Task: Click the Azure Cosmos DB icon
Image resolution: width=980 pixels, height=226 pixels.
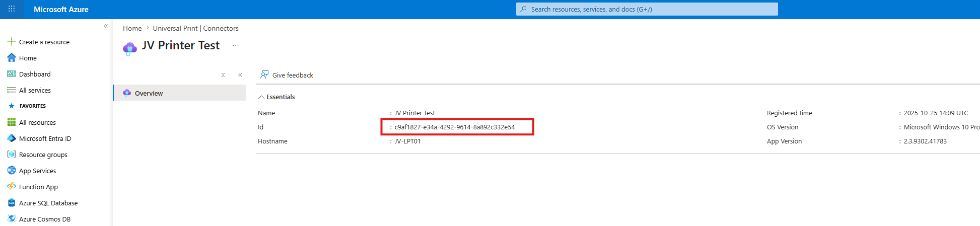Action: pyautogui.click(x=12, y=219)
